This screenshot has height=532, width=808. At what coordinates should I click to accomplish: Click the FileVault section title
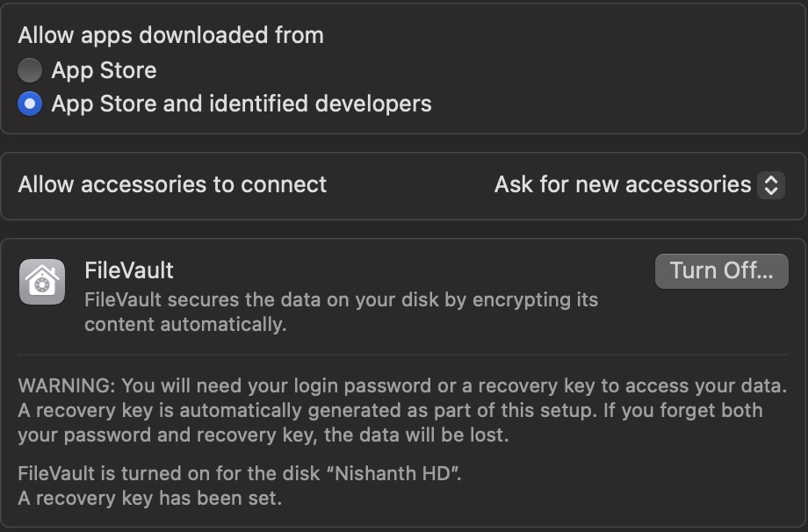click(x=129, y=270)
